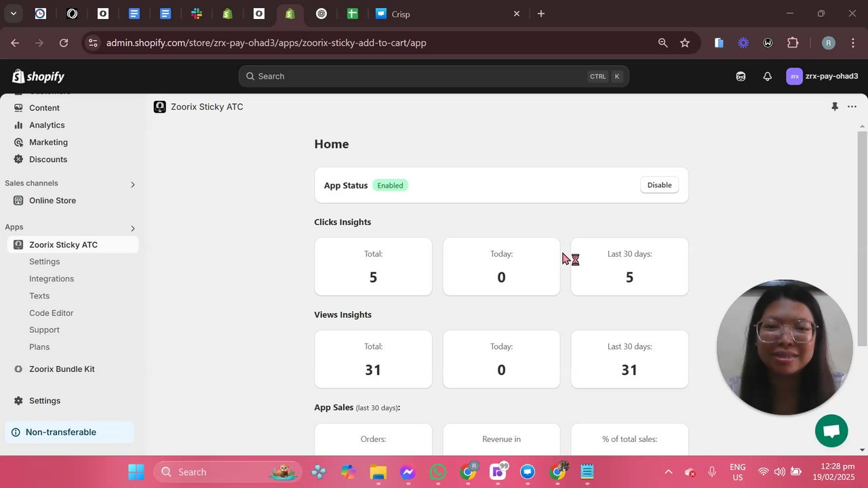Disable the Zoorix app
This screenshot has width=868, height=488.
pyautogui.click(x=659, y=185)
